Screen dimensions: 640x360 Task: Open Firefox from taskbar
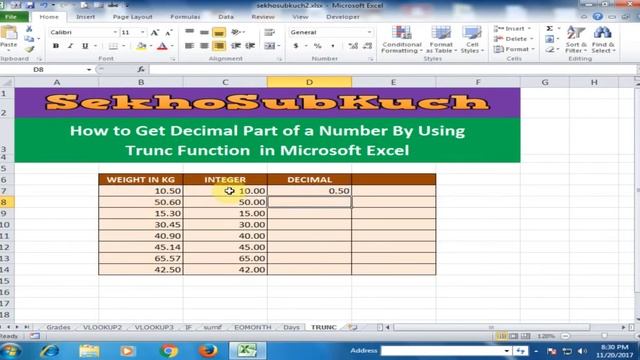click(x=208, y=351)
